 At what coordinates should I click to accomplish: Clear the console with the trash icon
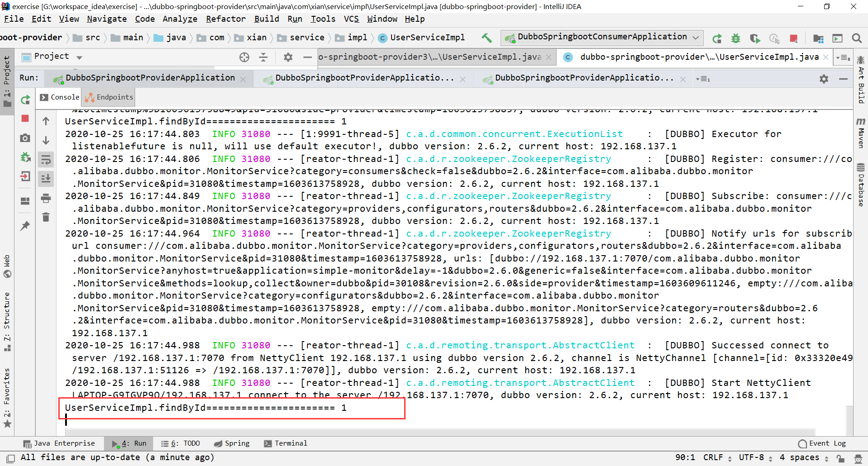tap(46, 217)
